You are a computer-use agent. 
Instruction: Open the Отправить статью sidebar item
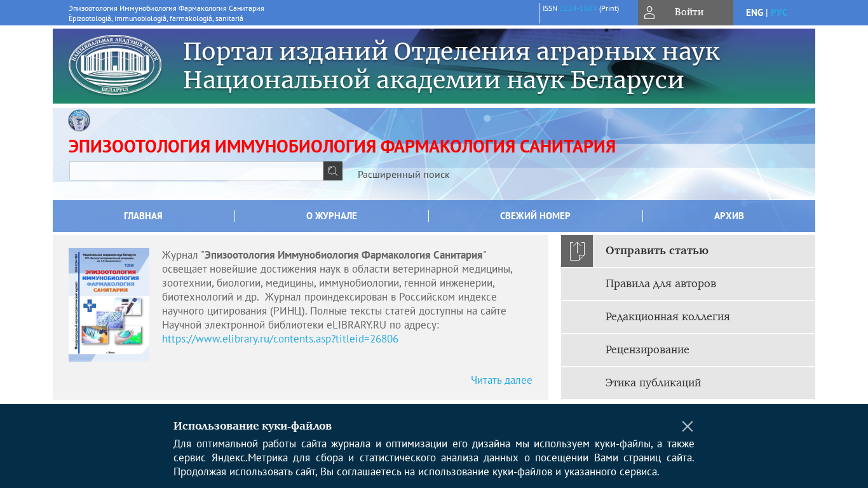click(688, 251)
